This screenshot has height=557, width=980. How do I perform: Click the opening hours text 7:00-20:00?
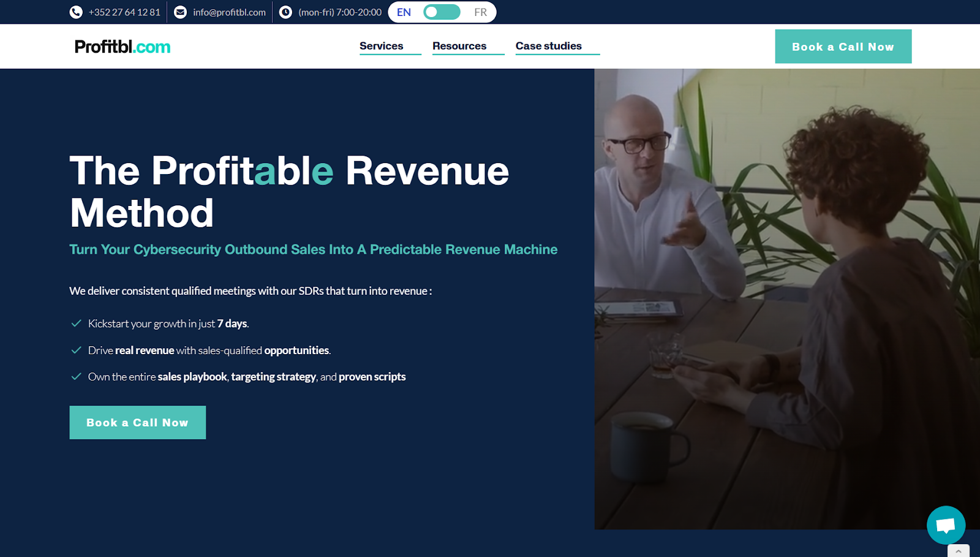point(340,12)
